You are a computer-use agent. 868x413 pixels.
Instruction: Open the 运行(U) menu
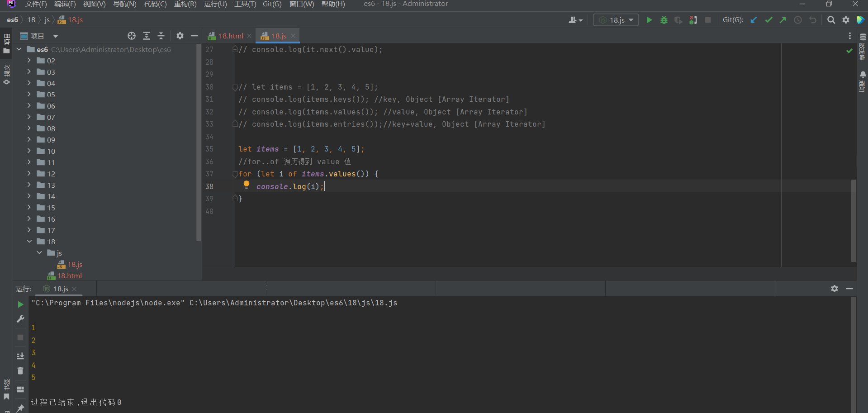pos(215,4)
